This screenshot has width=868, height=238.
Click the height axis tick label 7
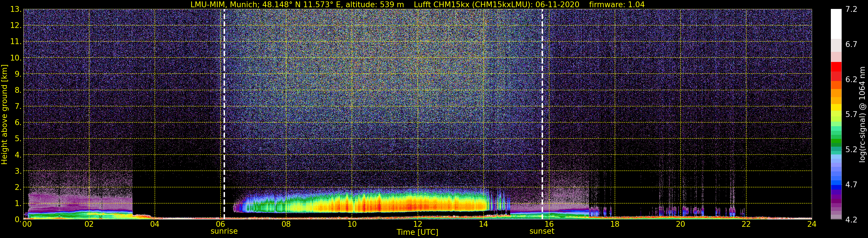click(18, 107)
